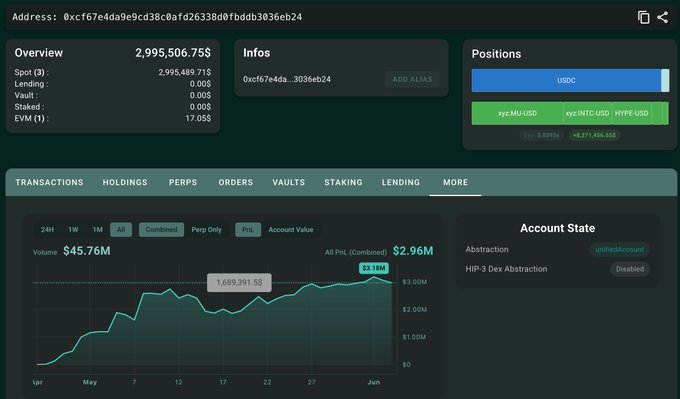Show PnL on the chart
This screenshot has height=399, width=680.
tap(248, 230)
